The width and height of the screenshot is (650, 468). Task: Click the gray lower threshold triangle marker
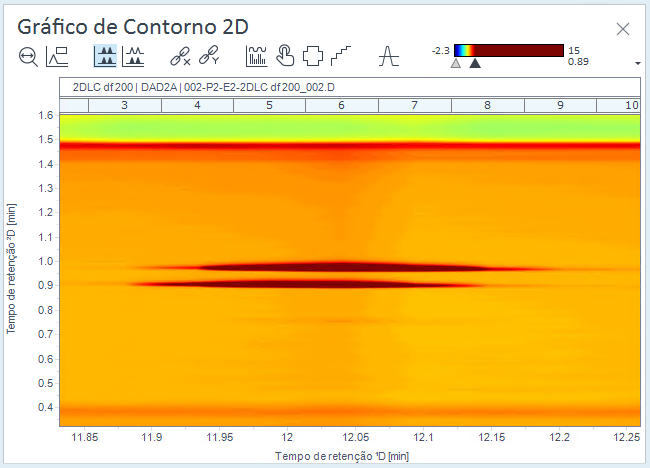pos(456,63)
